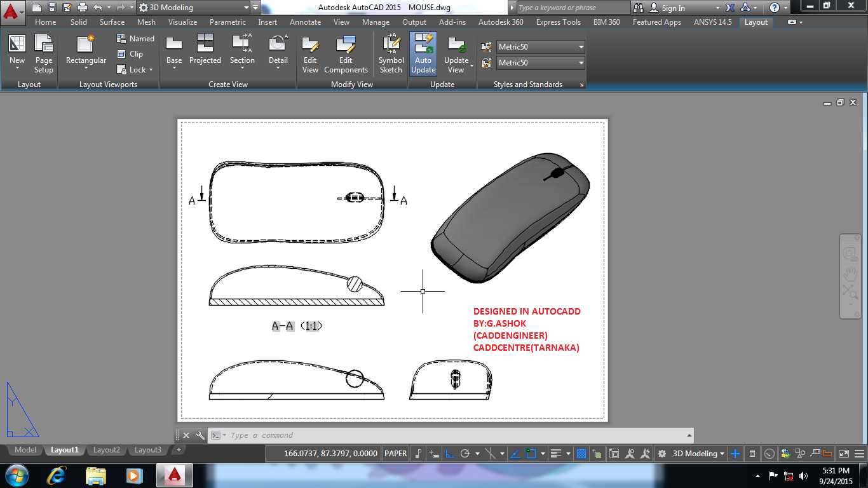Click Edit Components in Modify View
868x488 pixels.
point(346,54)
